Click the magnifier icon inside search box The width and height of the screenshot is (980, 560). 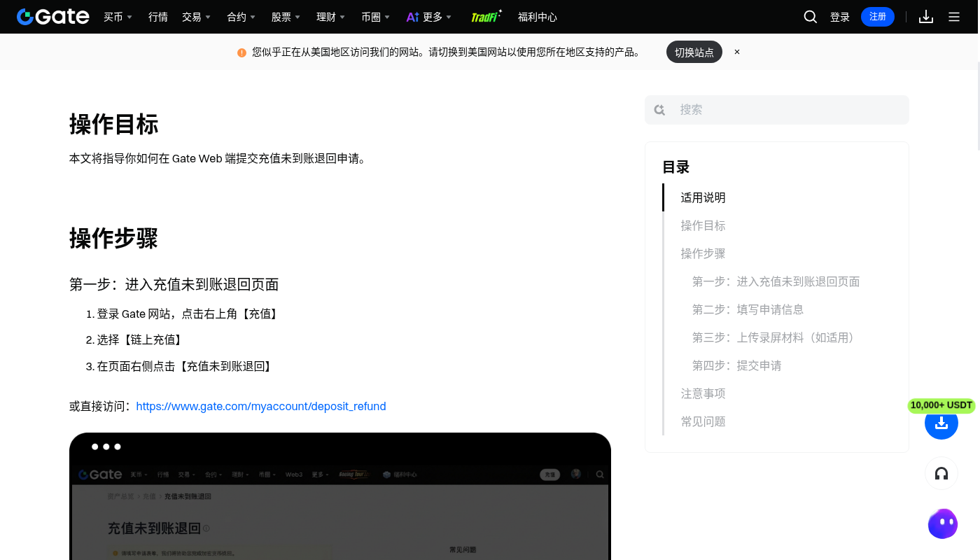(x=659, y=110)
